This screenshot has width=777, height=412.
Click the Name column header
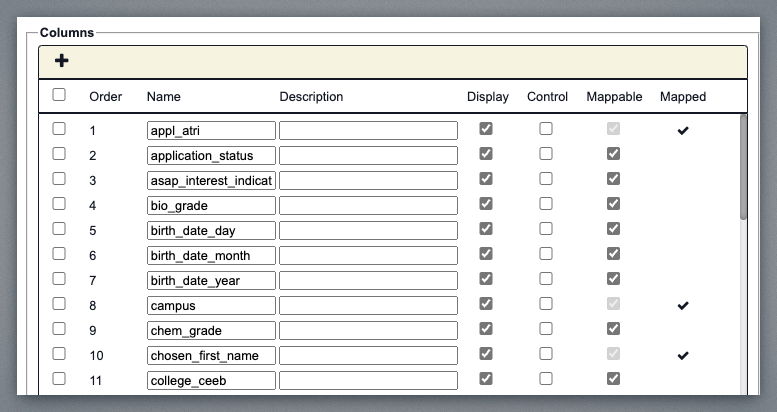(163, 97)
